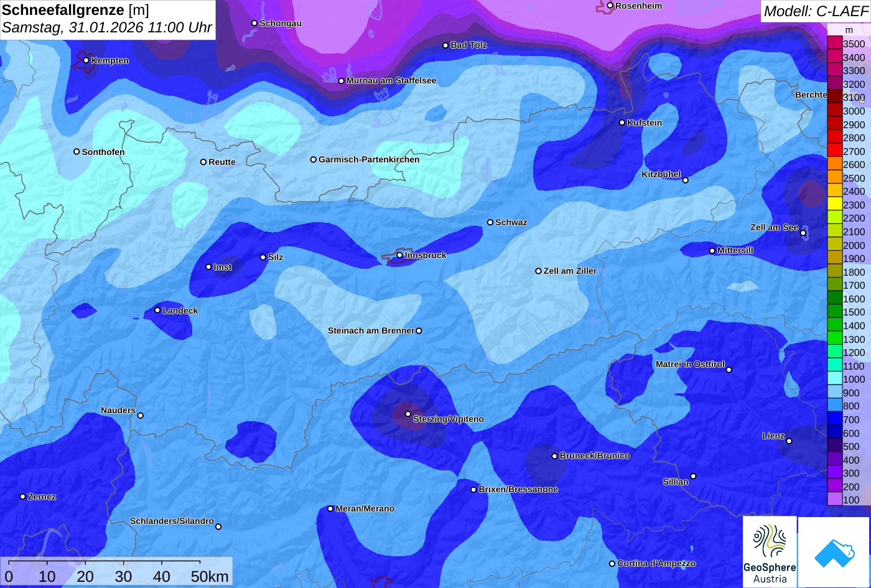Pick the 2000 m legend swatch
This screenshot has width=871, height=588.
click(834, 245)
